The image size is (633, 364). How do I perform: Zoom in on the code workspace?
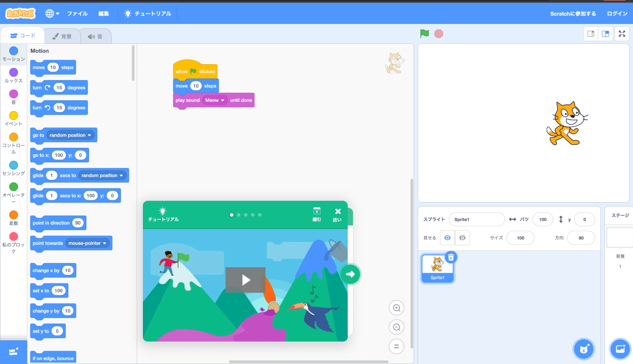(397, 308)
